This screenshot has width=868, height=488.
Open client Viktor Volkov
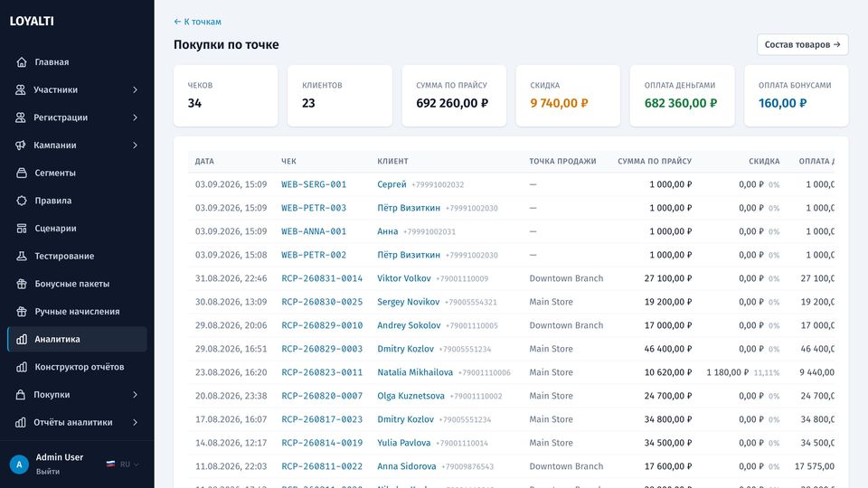click(404, 278)
